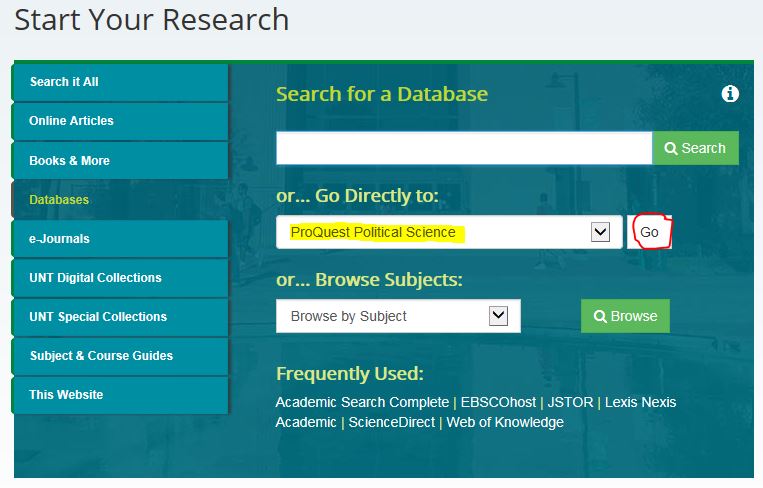Image resolution: width=763 pixels, height=488 pixels.
Task: Open the Search it All tab
Action: tap(120, 82)
